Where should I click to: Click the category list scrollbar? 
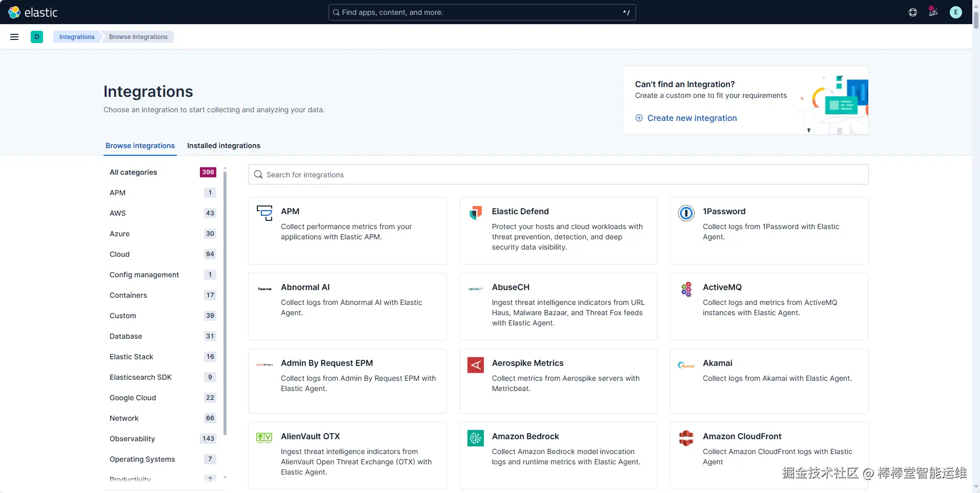pos(225,303)
